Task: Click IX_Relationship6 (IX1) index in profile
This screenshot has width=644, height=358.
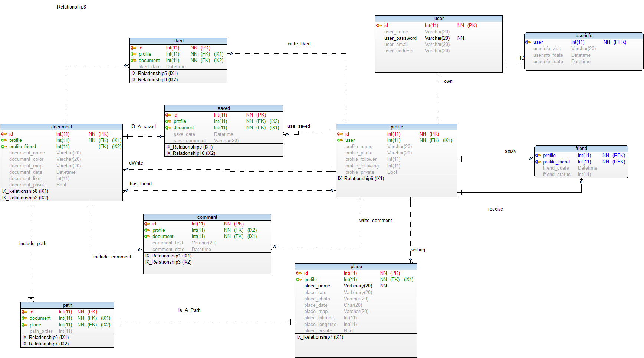Action: (361, 179)
